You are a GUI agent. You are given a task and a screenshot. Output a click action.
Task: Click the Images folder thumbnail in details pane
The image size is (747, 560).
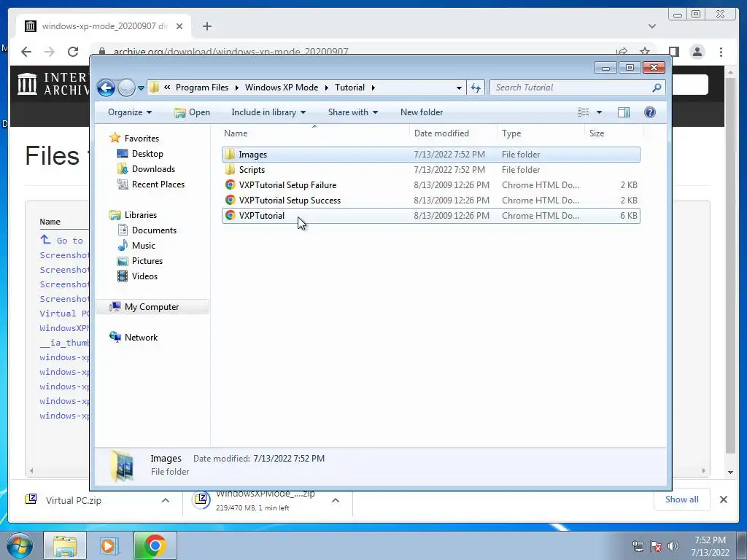(x=122, y=464)
